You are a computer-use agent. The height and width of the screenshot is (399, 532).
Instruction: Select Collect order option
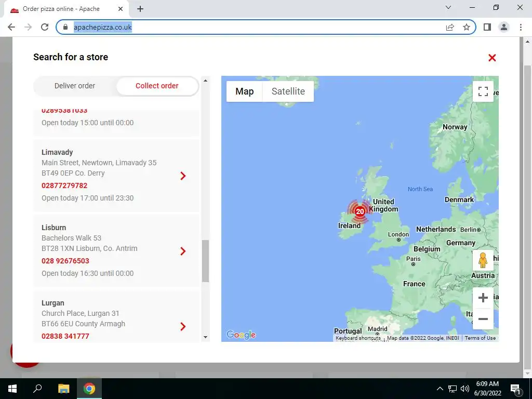point(157,86)
